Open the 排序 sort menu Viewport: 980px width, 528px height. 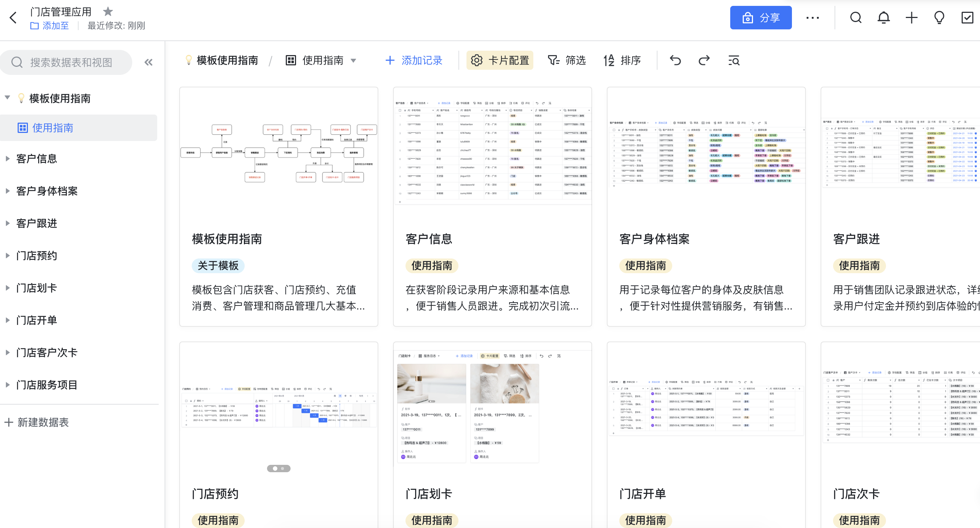(622, 60)
